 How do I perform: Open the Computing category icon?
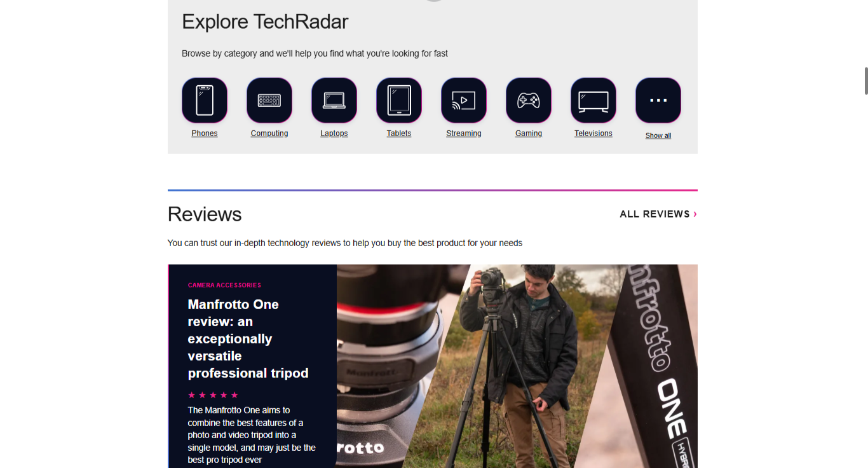click(x=269, y=100)
